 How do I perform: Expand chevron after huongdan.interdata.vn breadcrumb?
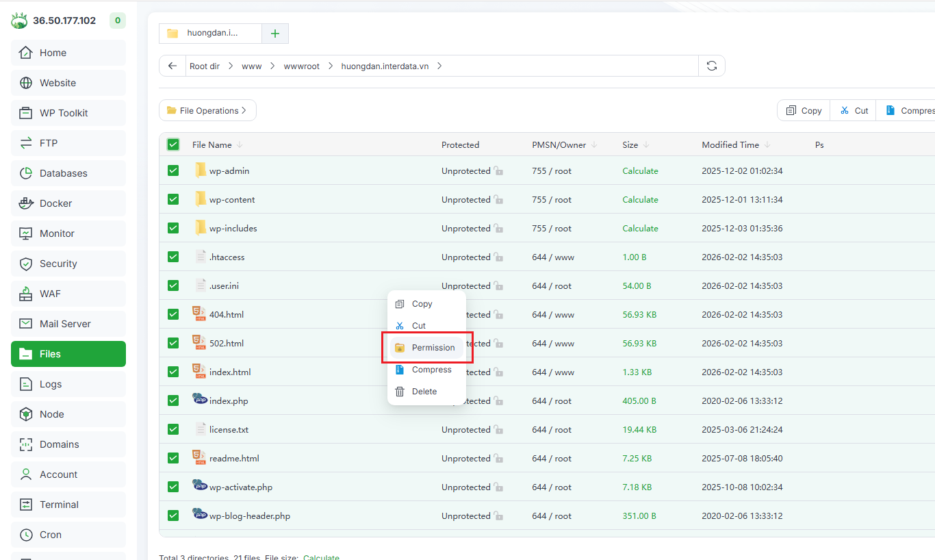(439, 66)
